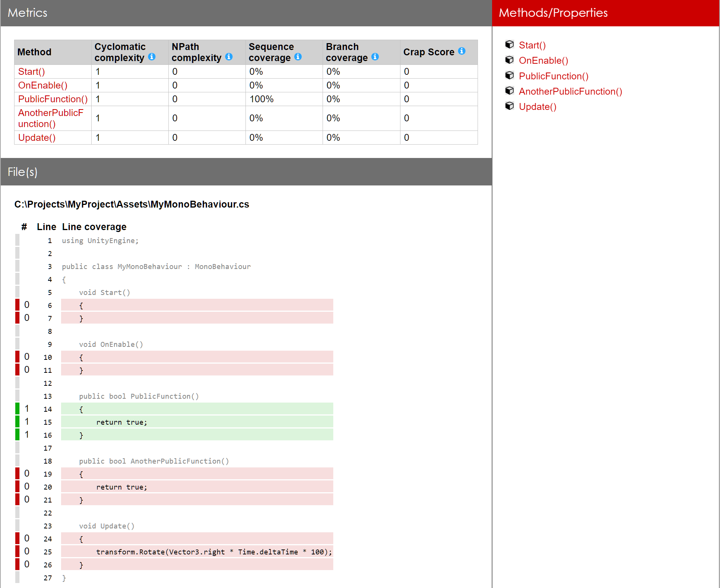Open the Crap Score info tooltip
Viewport: 720px width, 588px height.
click(x=462, y=50)
